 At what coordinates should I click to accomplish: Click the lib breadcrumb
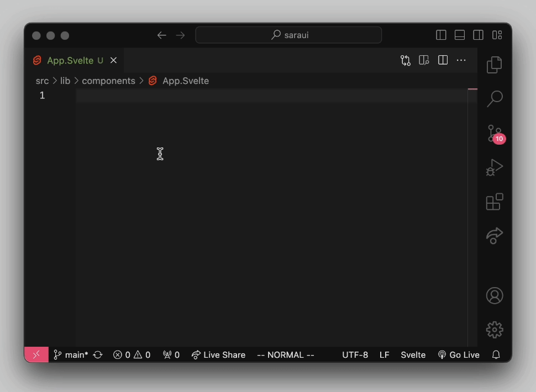pos(65,81)
